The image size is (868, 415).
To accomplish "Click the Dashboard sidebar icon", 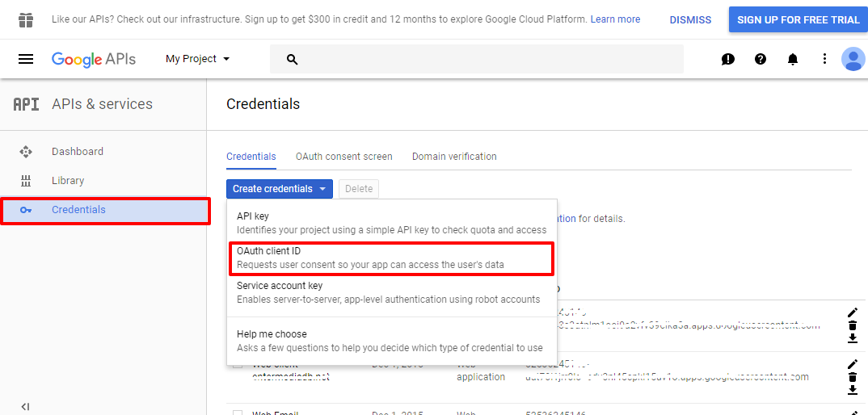I will click(x=26, y=152).
